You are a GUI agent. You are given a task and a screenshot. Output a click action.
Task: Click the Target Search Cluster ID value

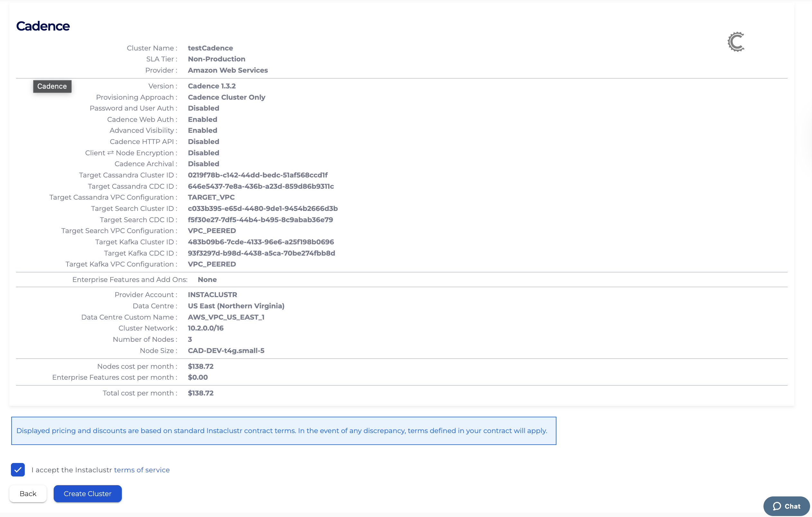point(262,208)
